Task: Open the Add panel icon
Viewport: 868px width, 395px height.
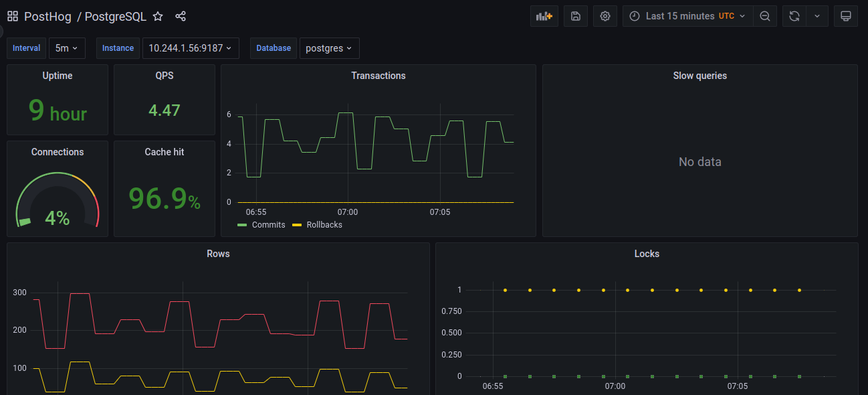Action: pyautogui.click(x=544, y=15)
